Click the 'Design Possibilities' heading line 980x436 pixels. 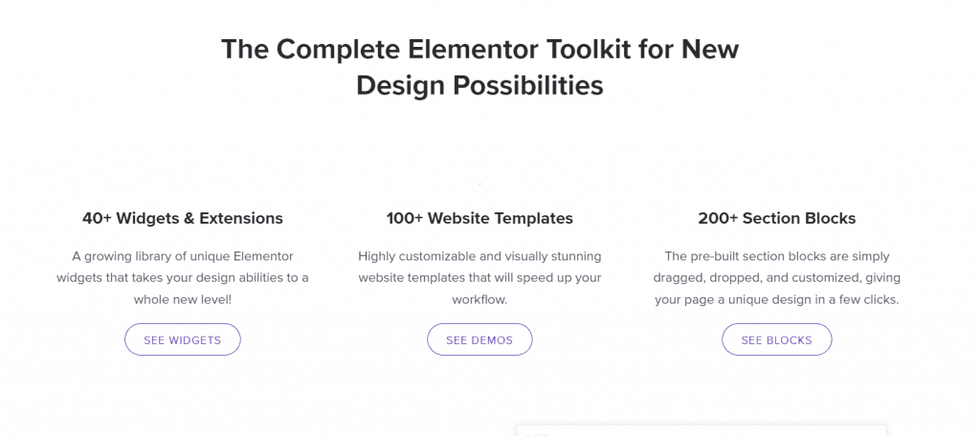coord(480,86)
